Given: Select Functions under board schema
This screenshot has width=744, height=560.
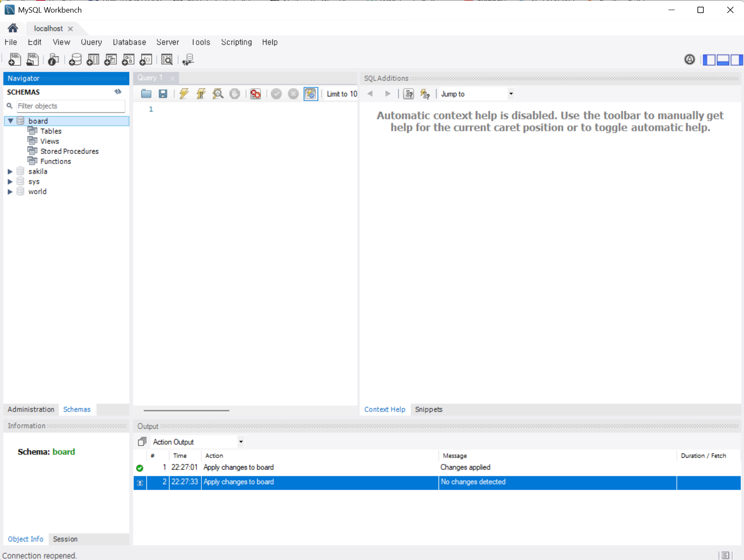Looking at the screenshot, I should [55, 161].
